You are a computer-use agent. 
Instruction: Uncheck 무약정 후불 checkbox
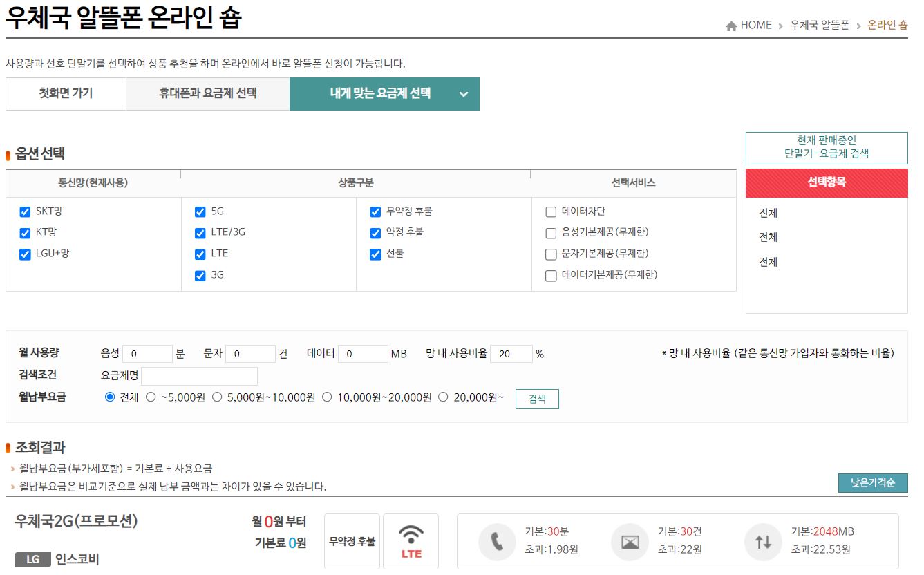(x=375, y=211)
